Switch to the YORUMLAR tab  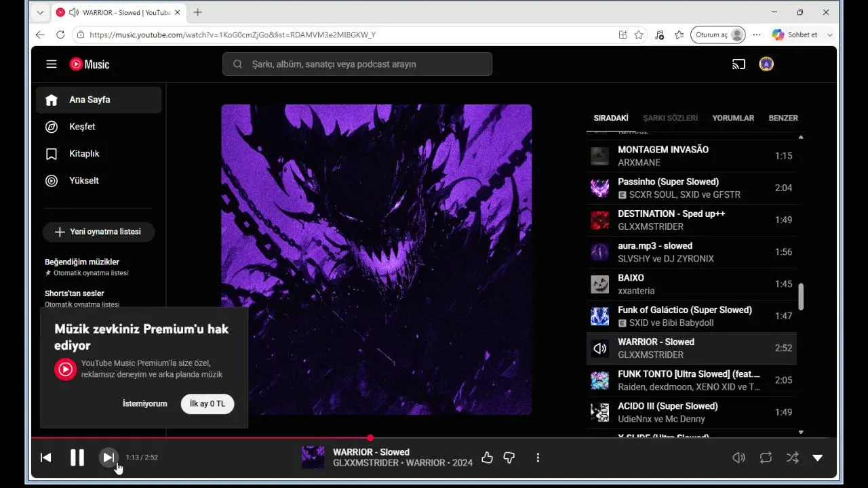click(x=733, y=118)
